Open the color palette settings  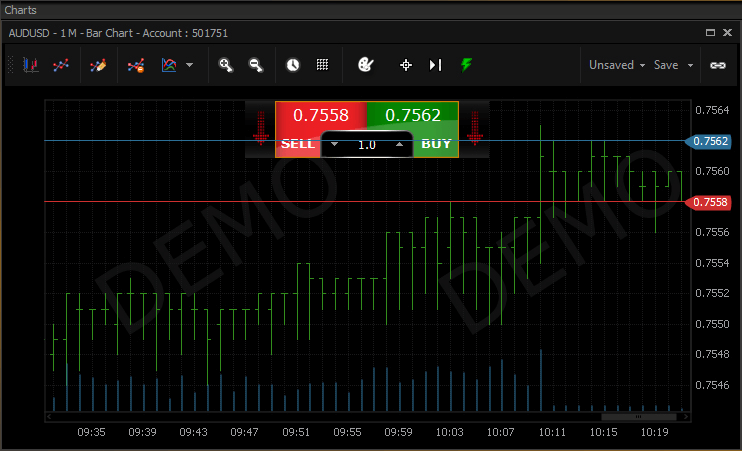[x=365, y=65]
